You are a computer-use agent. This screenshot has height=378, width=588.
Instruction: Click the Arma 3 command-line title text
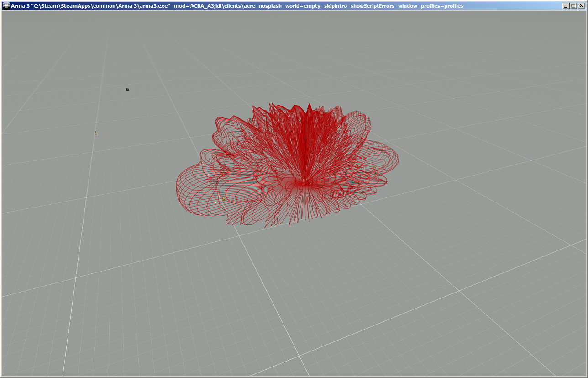coord(237,6)
